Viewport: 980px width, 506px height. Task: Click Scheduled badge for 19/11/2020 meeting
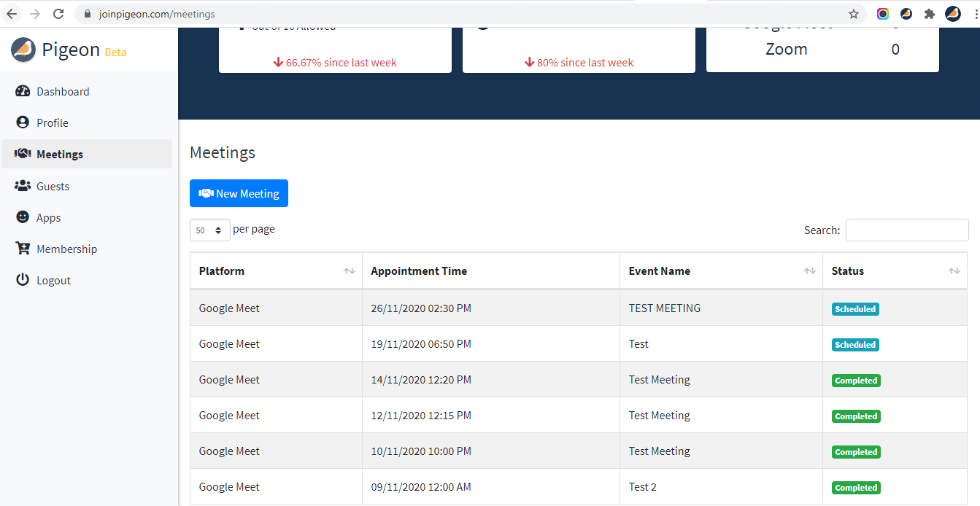[x=855, y=345]
